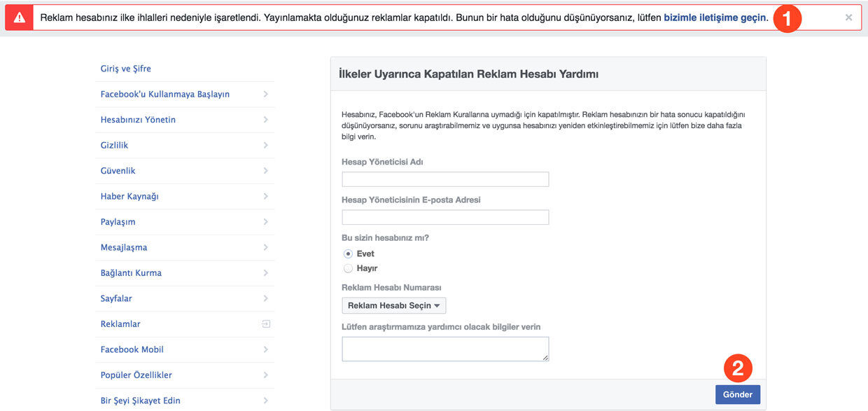Open the Güvenlik help topic
Image resolution: width=868 pixels, height=411 pixels.
(118, 171)
